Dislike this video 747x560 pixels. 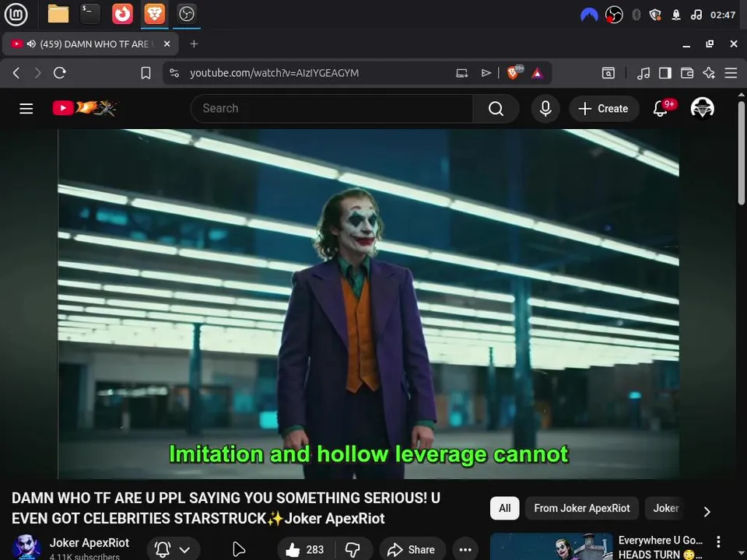click(x=353, y=550)
